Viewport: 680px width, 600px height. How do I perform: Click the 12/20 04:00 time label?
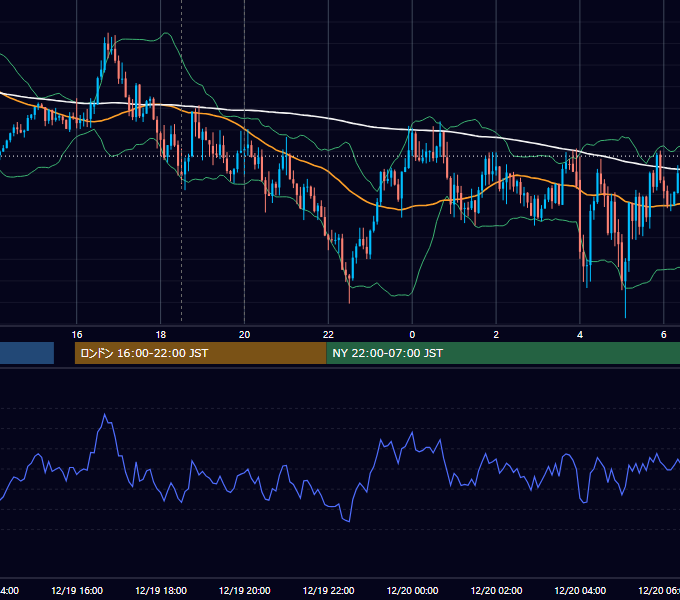pyautogui.click(x=580, y=590)
